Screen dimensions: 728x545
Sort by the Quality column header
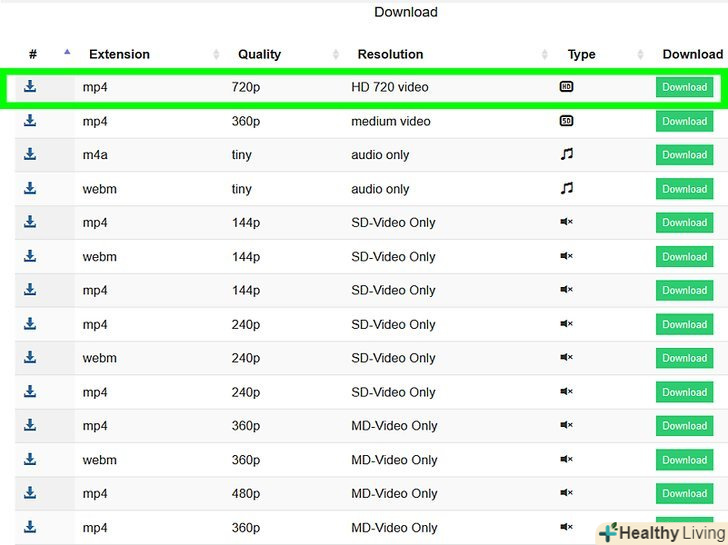coord(259,54)
